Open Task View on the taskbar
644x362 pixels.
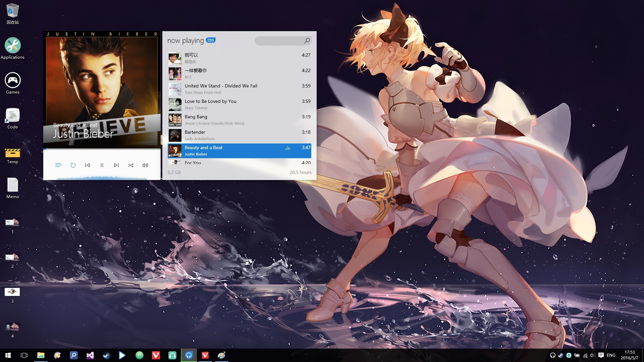click(x=24, y=355)
